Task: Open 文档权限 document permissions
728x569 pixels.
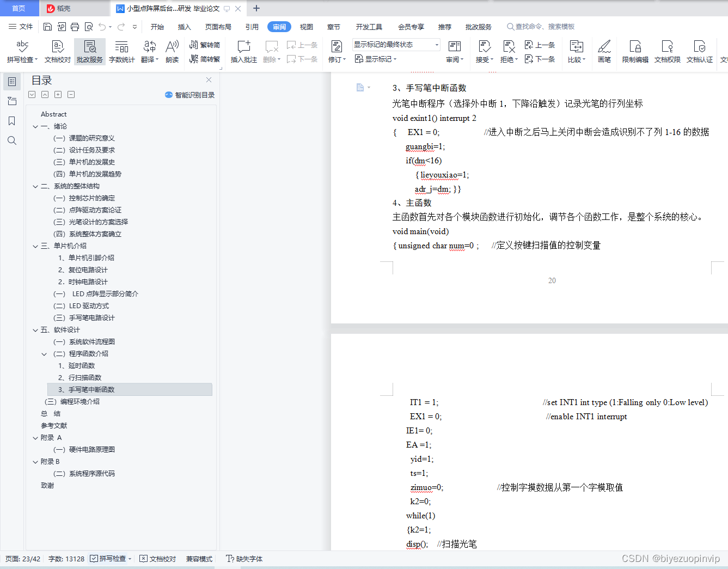Action: tap(668, 52)
